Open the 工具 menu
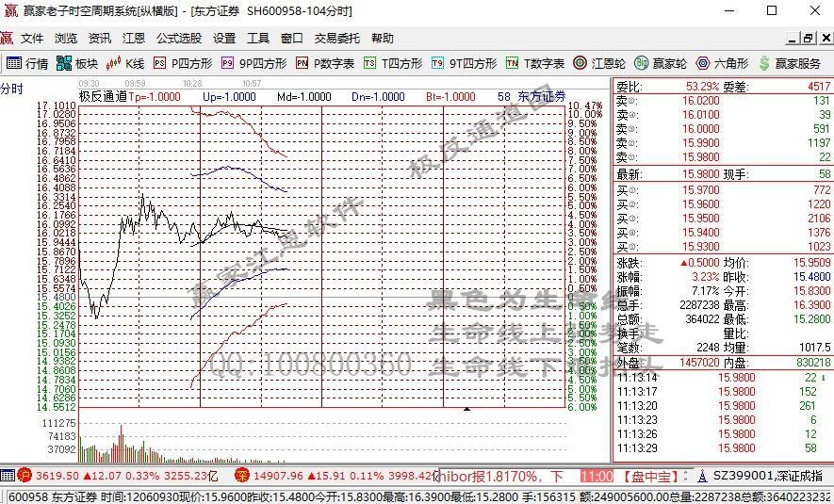The height and width of the screenshot is (504, 834). tap(258, 39)
